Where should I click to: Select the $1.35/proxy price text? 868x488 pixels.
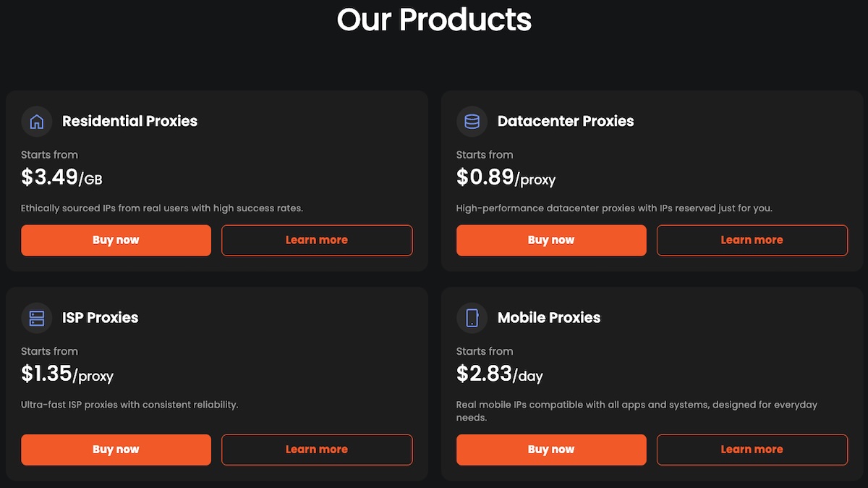tap(67, 374)
